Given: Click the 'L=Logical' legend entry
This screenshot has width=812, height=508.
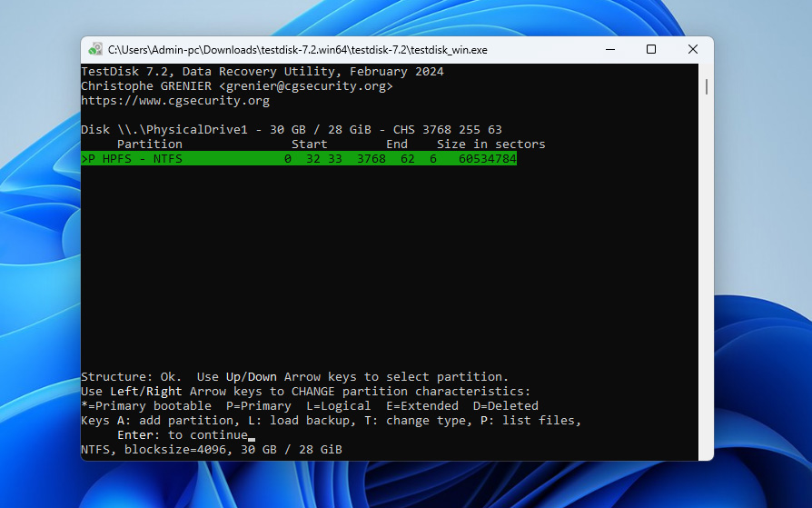Looking at the screenshot, I should coord(339,406).
